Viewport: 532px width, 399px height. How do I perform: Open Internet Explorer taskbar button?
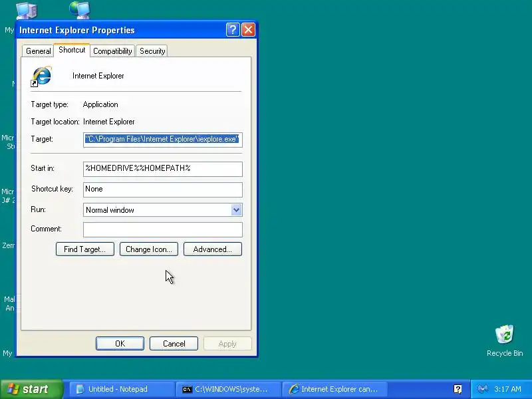pyautogui.click(x=334, y=389)
